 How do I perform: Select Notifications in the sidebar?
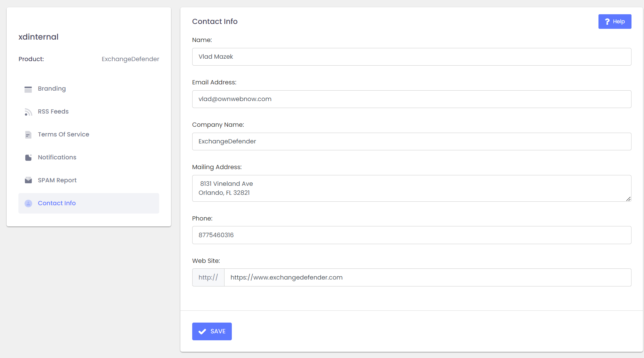[x=57, y=157]
